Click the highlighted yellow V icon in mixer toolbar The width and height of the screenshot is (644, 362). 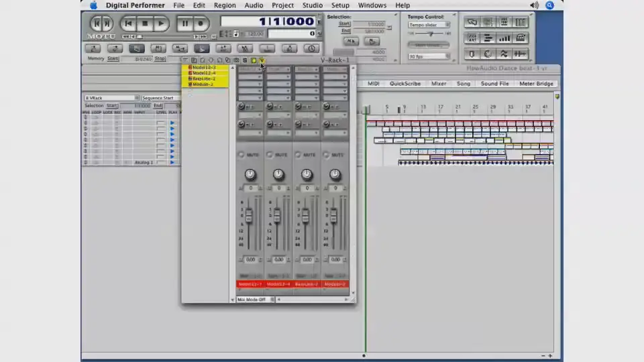(x=262, y=60)
